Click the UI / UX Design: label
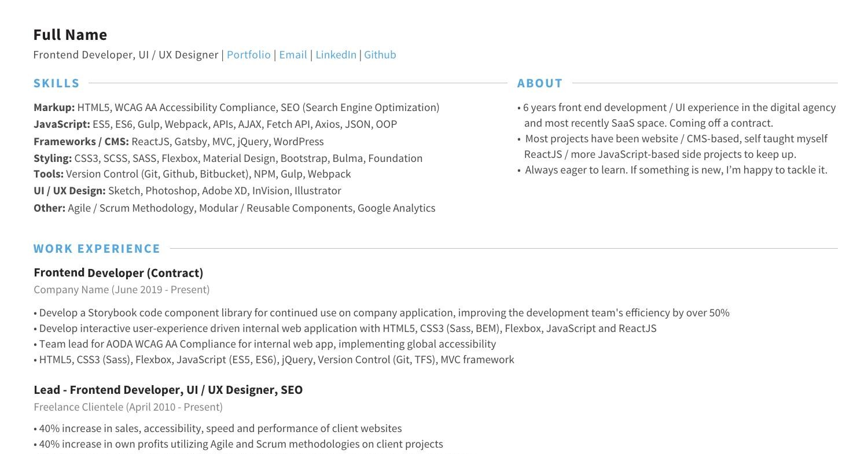The width and height of the screenshot is (868, 454). [69, 191]
